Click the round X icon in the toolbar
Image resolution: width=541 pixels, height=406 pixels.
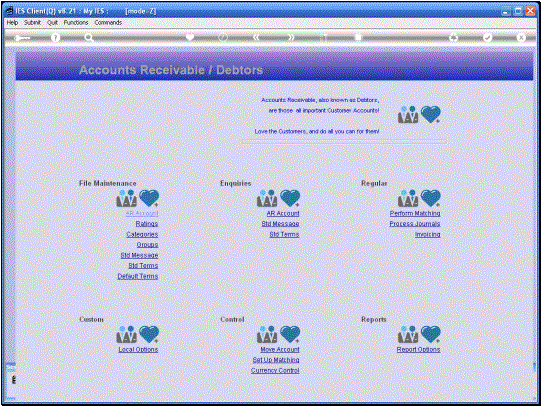click(x=521, y=37)
